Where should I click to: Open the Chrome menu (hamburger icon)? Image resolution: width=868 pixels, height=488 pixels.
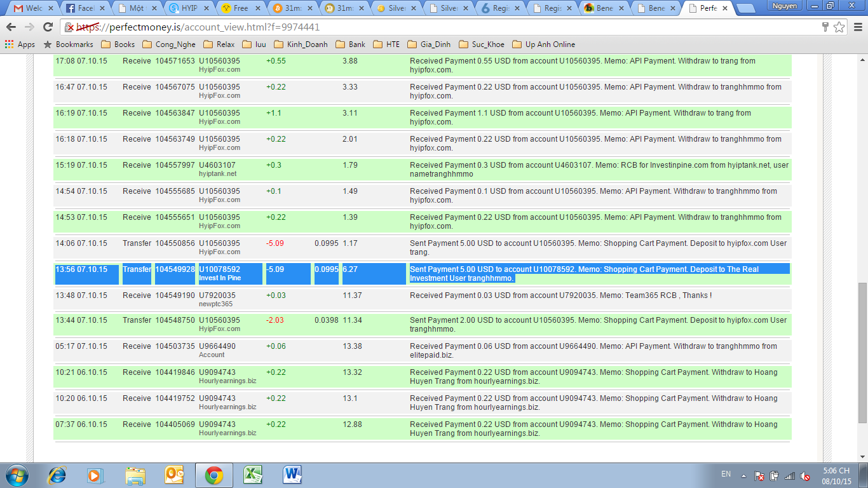click(x=857, y=27)
